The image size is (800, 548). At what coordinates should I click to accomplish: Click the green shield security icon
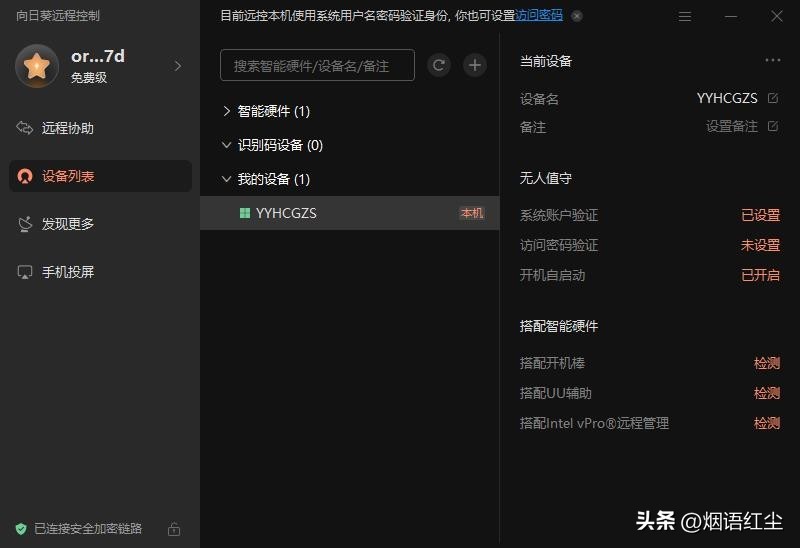tap(21, 529)
